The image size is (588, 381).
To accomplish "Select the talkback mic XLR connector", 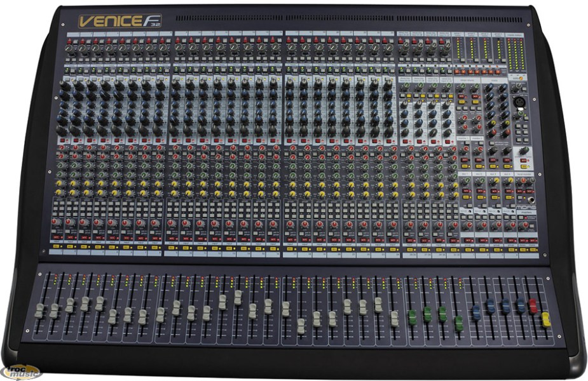I will tap(520, 102).
